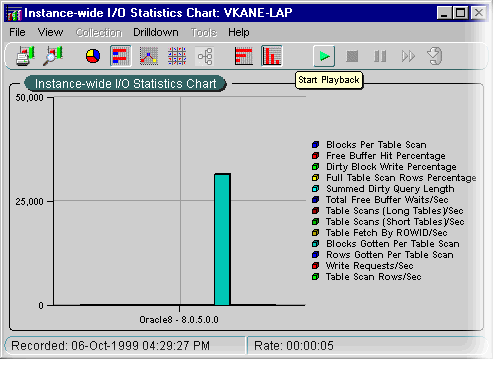Set vertical orientation chart icon
The height and width of the screenshot is (375, 498).
[x=272, y=56]
